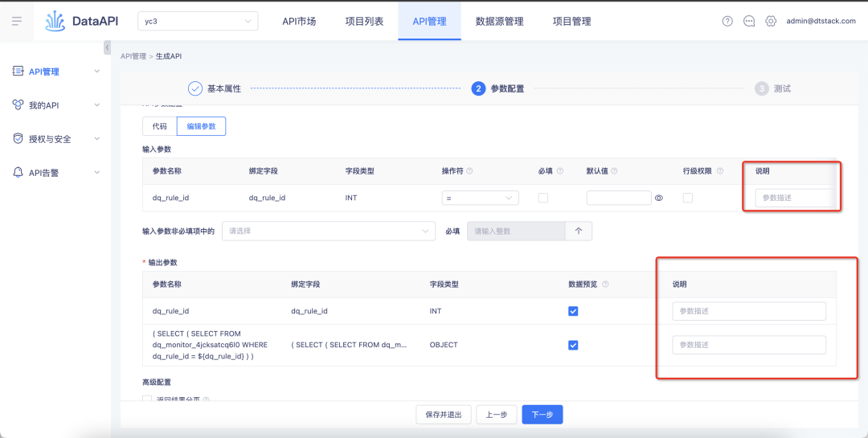Viewport: 868px width, 438px height.
Task: Select the API管理 top tab
Action: (429, 22)
